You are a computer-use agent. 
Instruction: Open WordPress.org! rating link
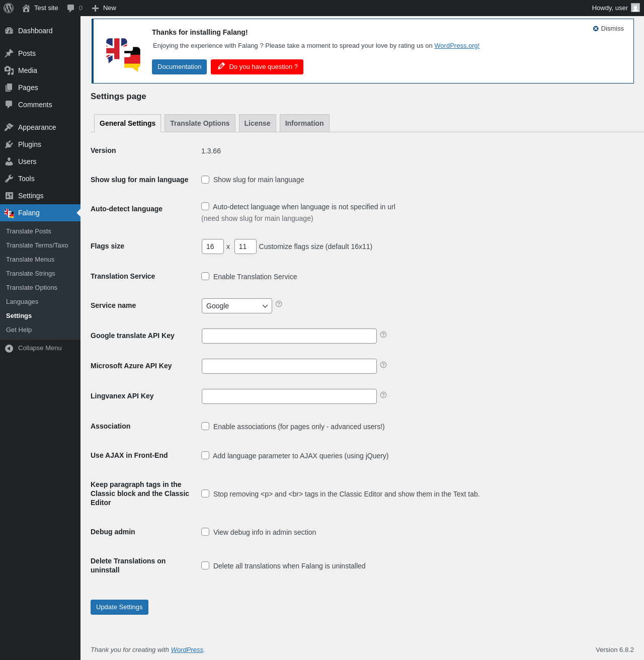457,46
